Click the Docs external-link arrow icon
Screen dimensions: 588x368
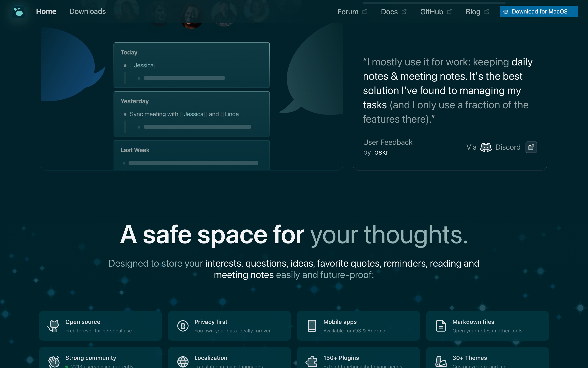tap(404, 12)
